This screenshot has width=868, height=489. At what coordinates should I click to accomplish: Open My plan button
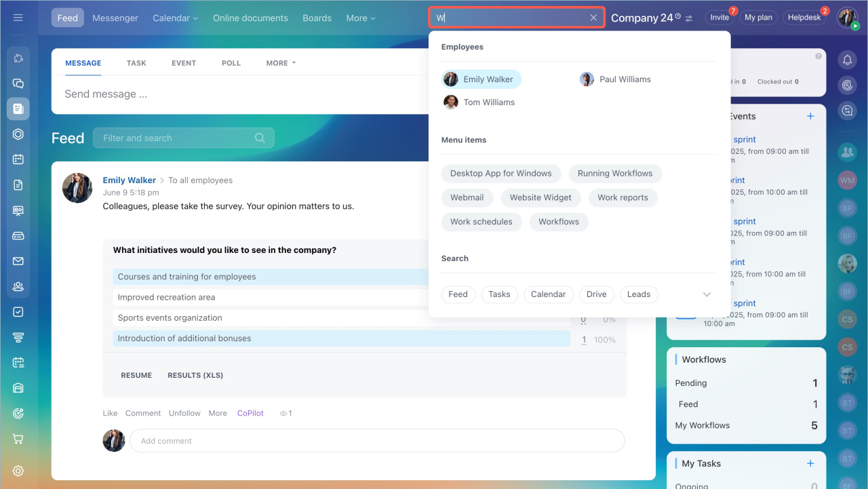pyautogui.click(x=758, y=18)
